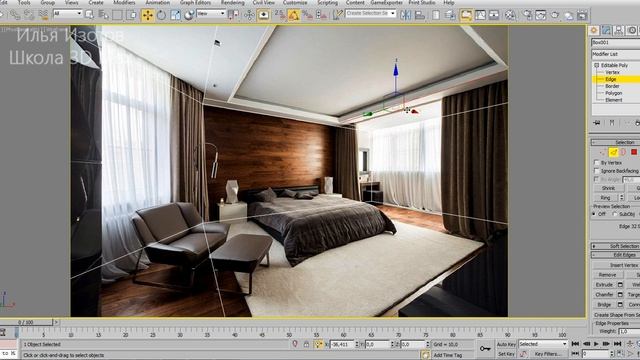Select the Select and Rotate tool

click(x=162, y=15)
